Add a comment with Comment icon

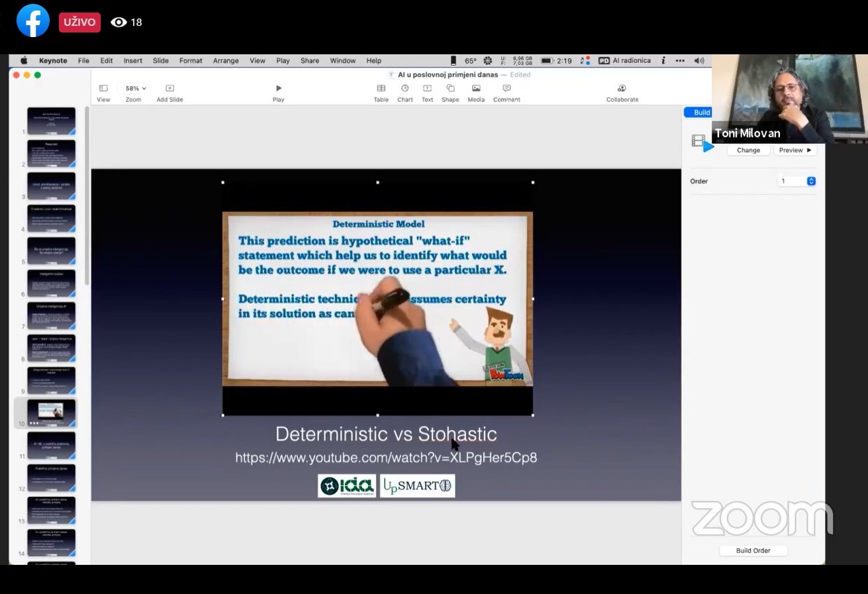pos(506,88)
